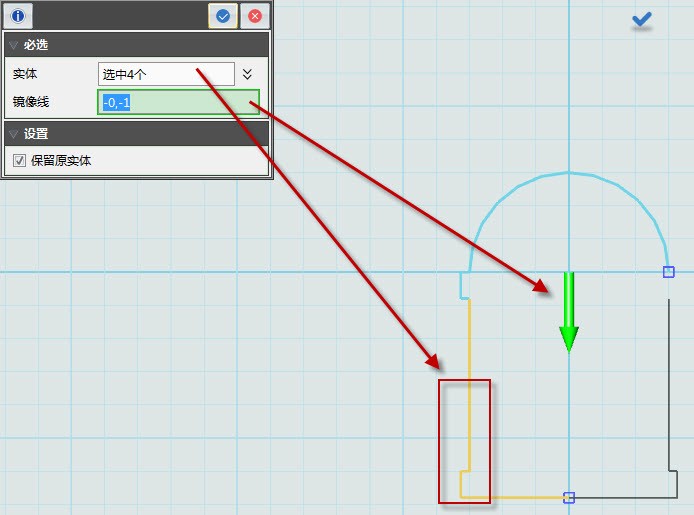Collapse the 必选 section
The width and height of the screenshot is (694, 515).
click(x=13, y=45)
